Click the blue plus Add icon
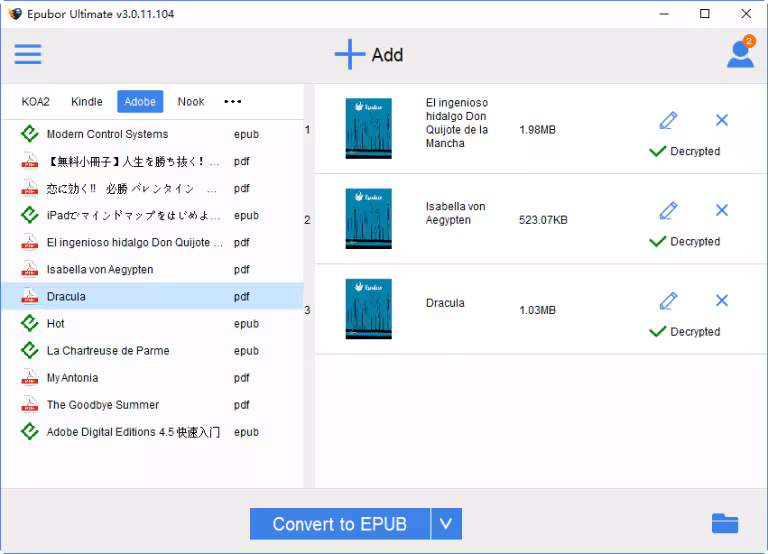Viewport: 768px width, 554px height. tap(350, 54)
